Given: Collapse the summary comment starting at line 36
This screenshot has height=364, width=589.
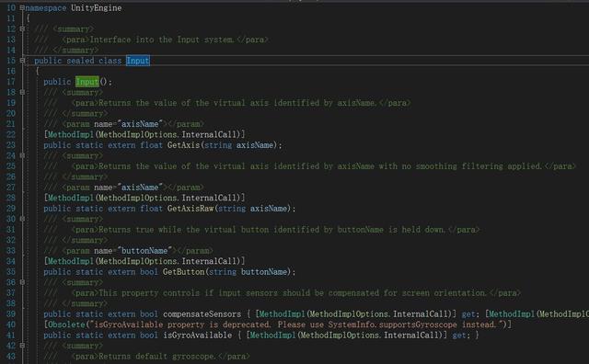Looking at the screenshot, I should click(22, 282).
